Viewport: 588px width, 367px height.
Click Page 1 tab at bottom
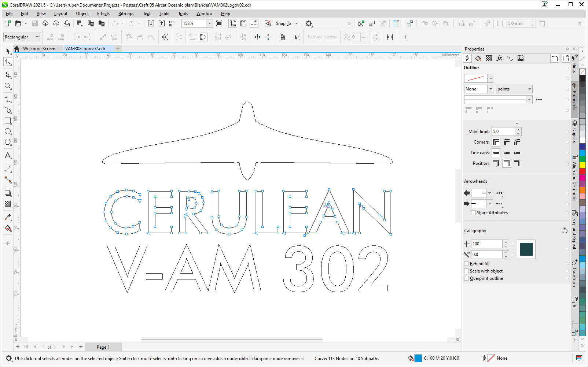click(x=103, y=347)
